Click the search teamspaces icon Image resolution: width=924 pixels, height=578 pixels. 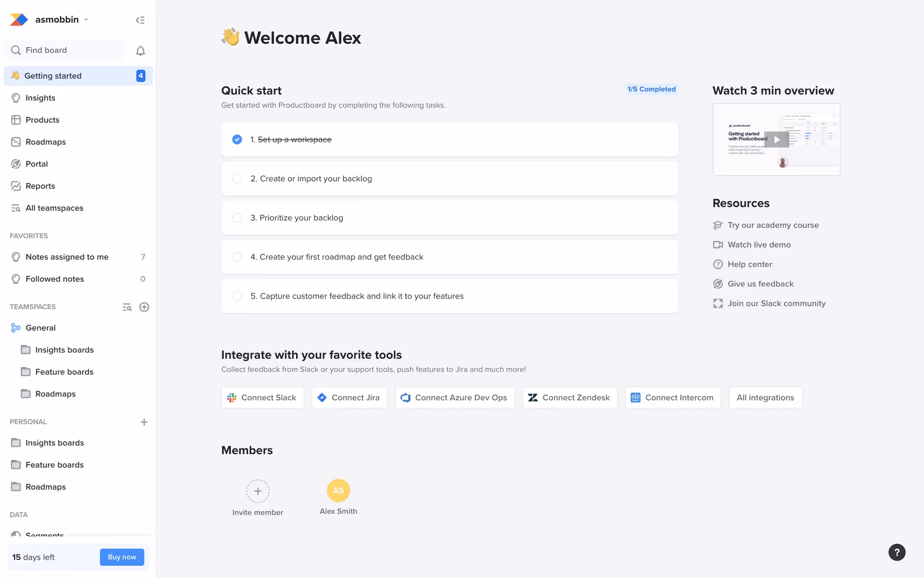(127, 307)
